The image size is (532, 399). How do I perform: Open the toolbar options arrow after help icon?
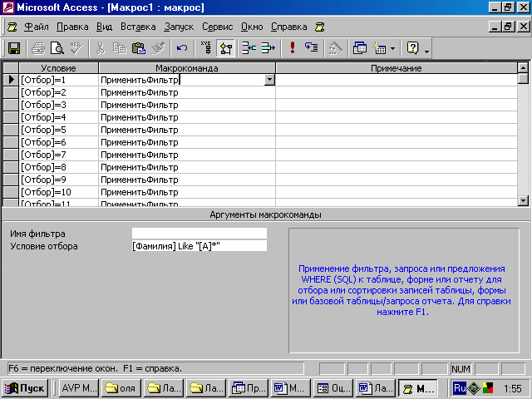click(x=426, y=51)
